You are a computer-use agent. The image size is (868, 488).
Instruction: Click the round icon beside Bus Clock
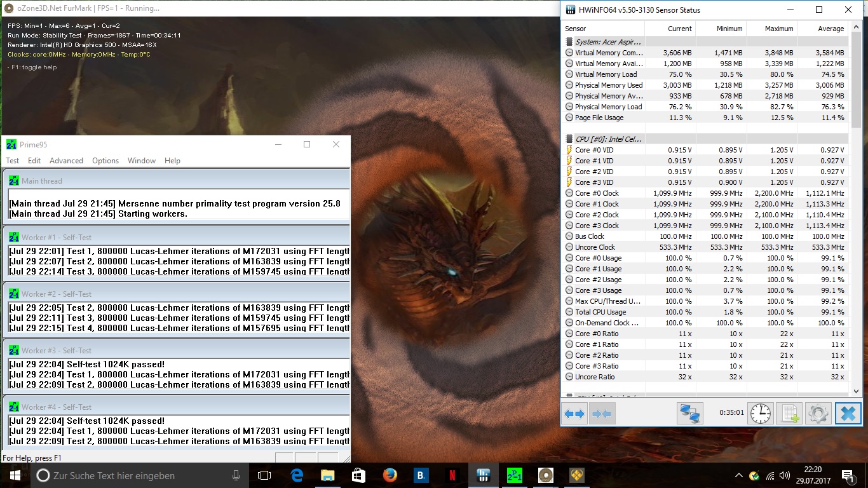coord(569,236)
